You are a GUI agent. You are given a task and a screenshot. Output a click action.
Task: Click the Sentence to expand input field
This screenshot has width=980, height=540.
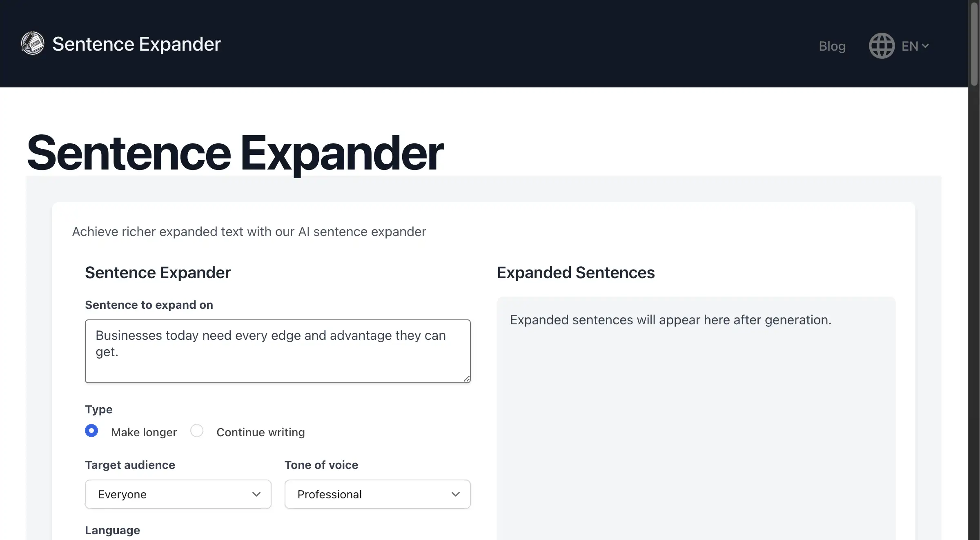tap(278, 351)
